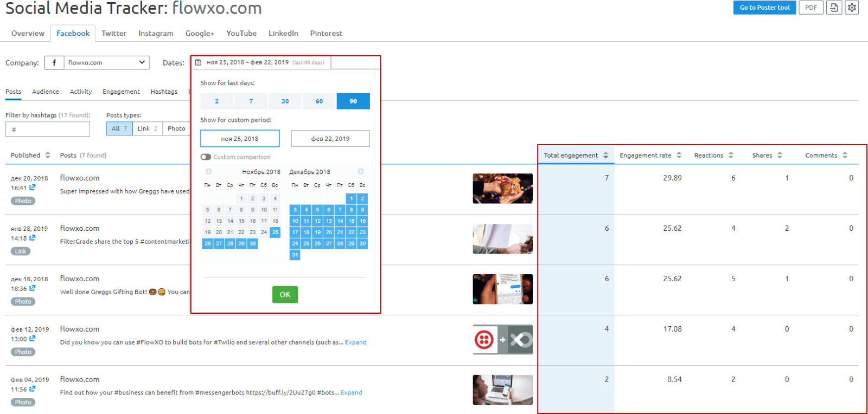This screenshot has width=868, height=414.
Task: Open the Company dropdown showing flowxo.com
Action: [x=106, y=63]
